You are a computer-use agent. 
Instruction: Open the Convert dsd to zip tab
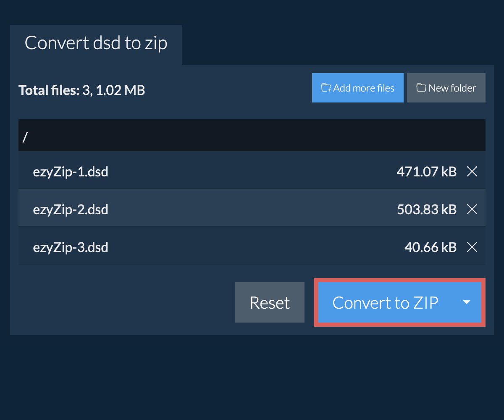coord(96,44)
